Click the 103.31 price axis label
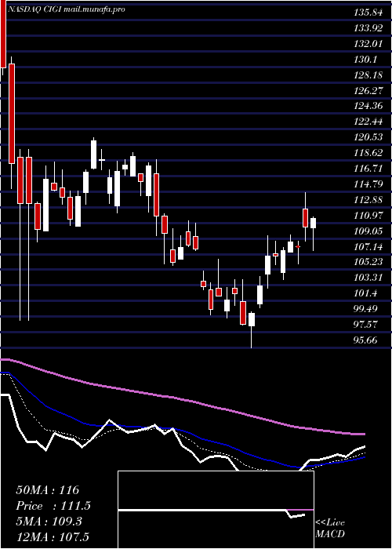This screenshot has height=549, width=392. tap(368, 278)
